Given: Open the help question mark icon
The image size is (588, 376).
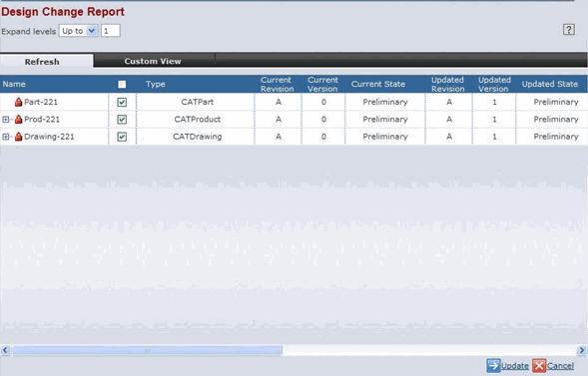Looking at the screenshot, I should tap(568, 30).
